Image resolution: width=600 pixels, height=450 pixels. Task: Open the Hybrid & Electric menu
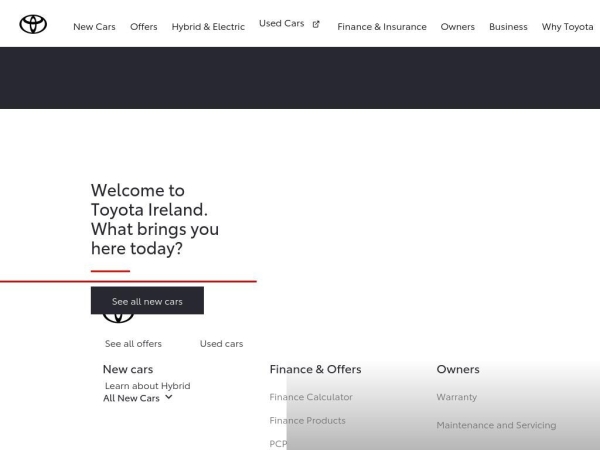tap(208, 27)
